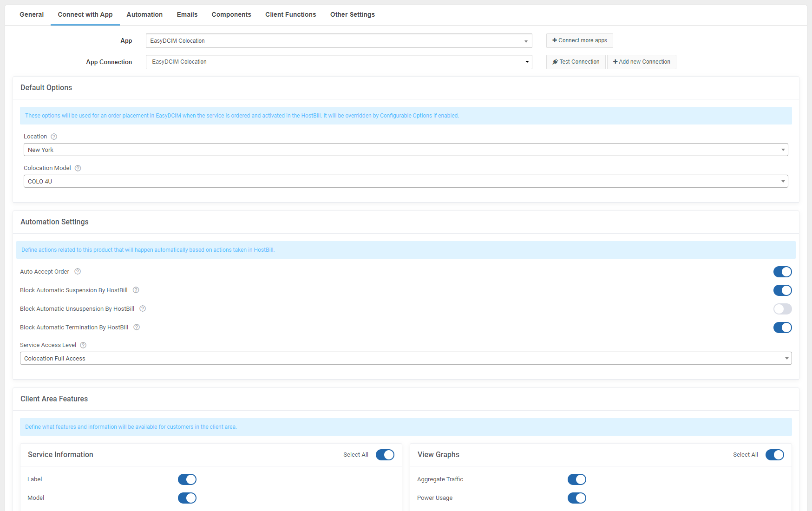Click the Default Options section heading
812x511 pixels.
coord(46,88)
